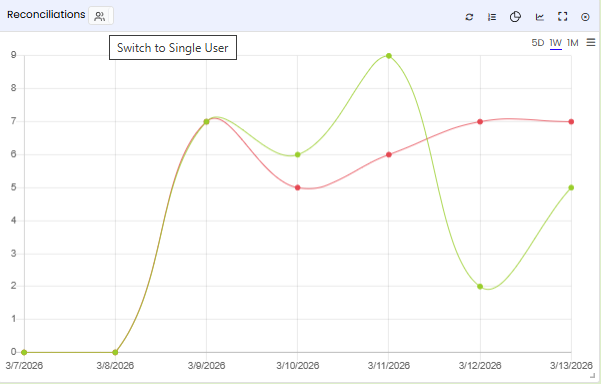Click the green data point at value 9

[389, 56]
